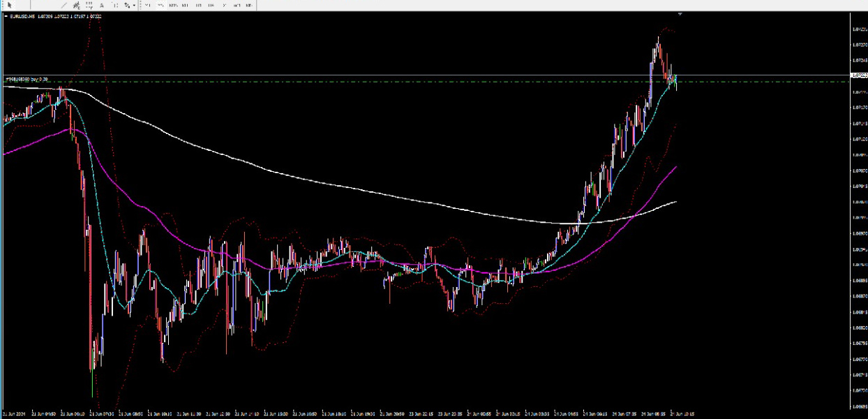Select the Fibonacci retracement tool
This screenshot has width=868, height=419.
[89, 5]
